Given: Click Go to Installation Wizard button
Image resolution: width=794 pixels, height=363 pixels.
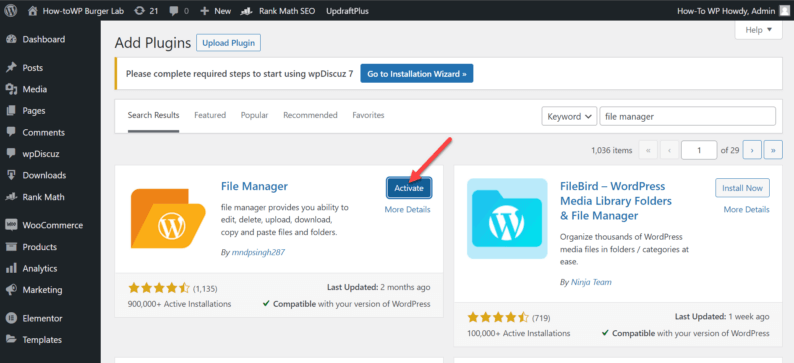Looking at the screenshot, I should (x=417, y=73).
